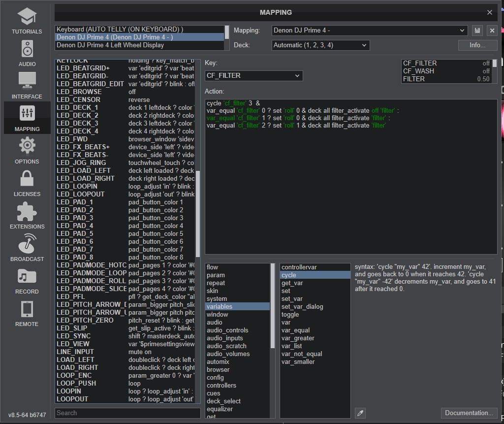
Task: Choose the 'var_list' action
Action: click(x=315, y=346)
